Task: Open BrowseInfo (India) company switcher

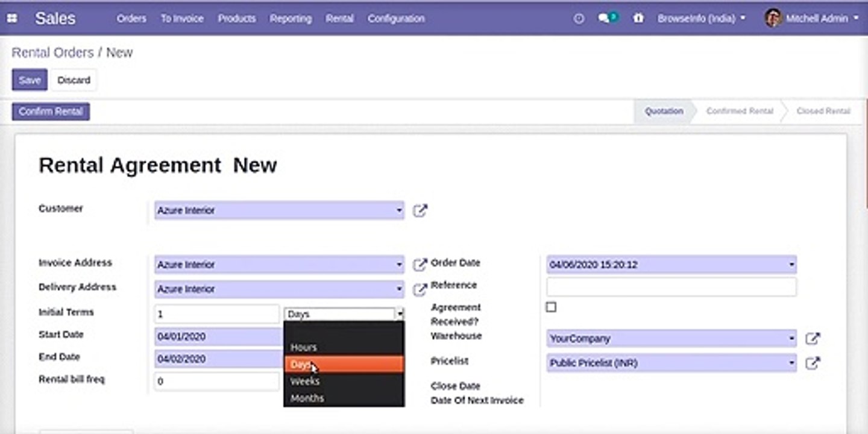Action: [x=702, y=19]
